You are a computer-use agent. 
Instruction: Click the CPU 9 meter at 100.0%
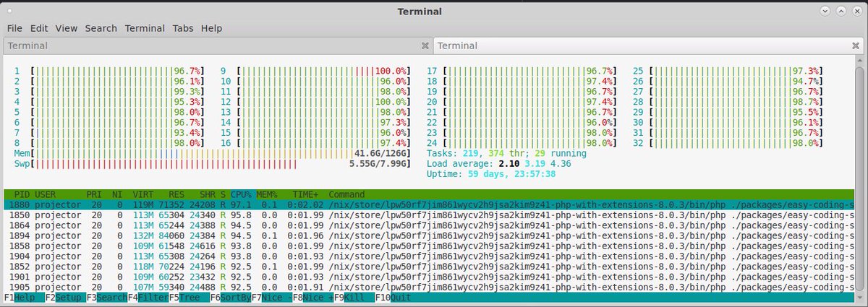click(314, 72)
